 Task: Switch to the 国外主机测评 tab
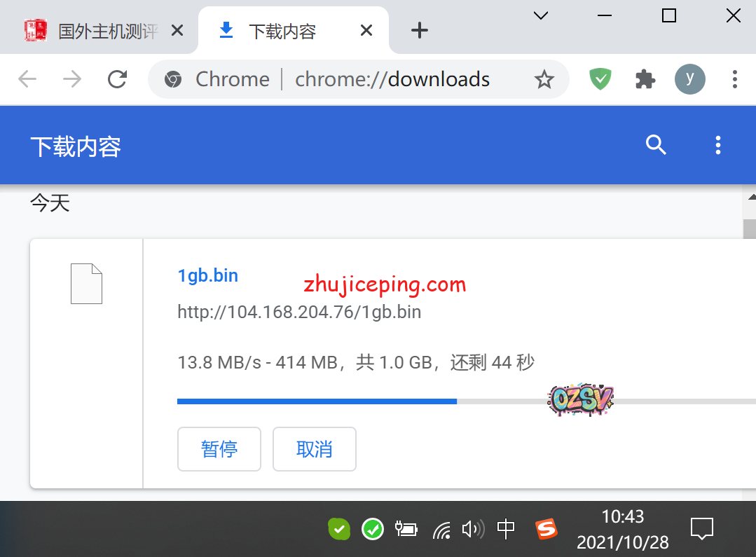click(x=98, y=31)
